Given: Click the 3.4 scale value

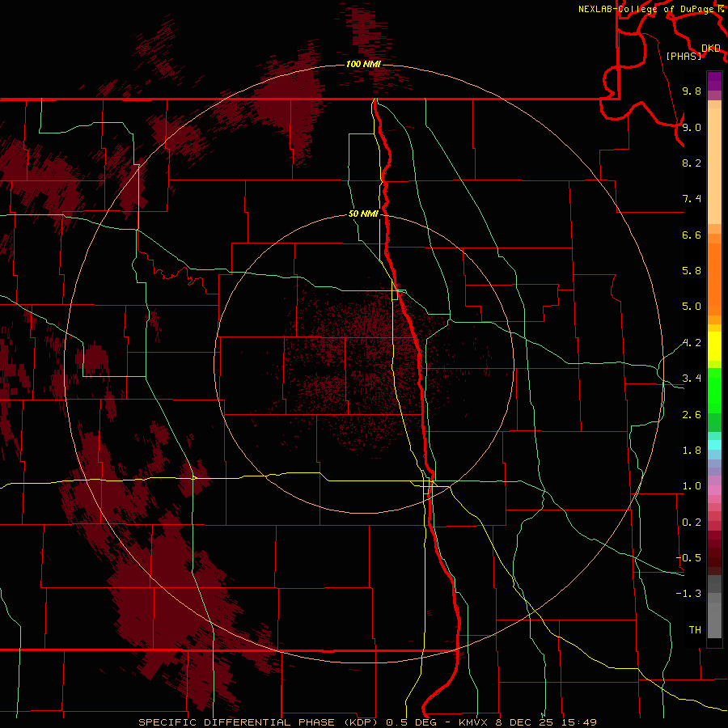Looking at the screenshot, I should [x=692, y=379].
